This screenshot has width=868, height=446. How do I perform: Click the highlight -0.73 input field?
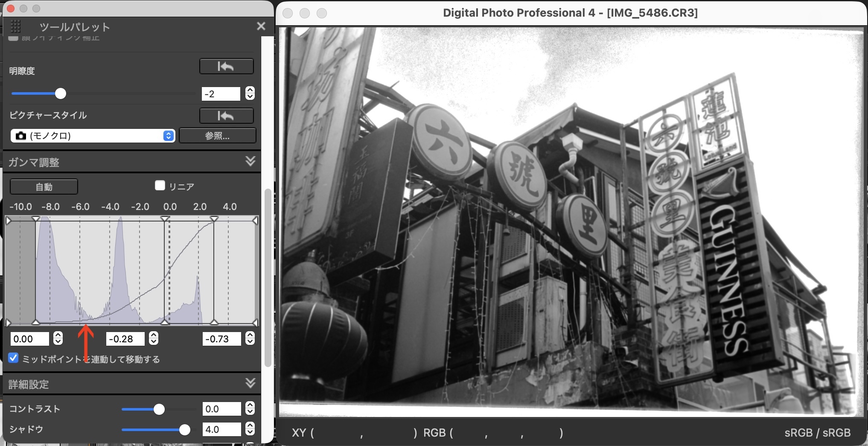pos(221,339)
